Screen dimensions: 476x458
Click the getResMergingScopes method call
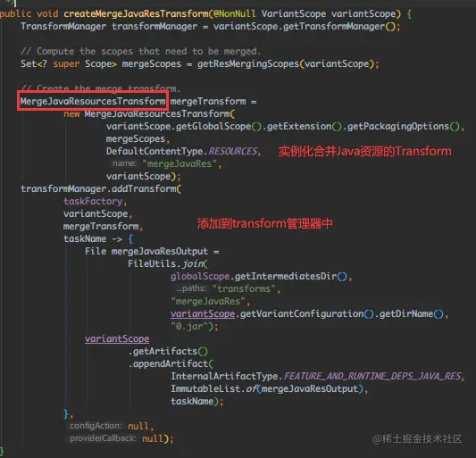[x=248, y=64]
